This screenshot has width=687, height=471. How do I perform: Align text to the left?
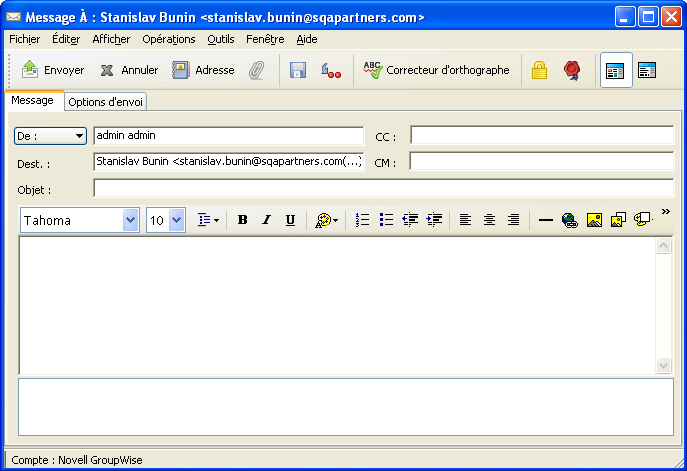pyautogui.click(x=465, y=220)
